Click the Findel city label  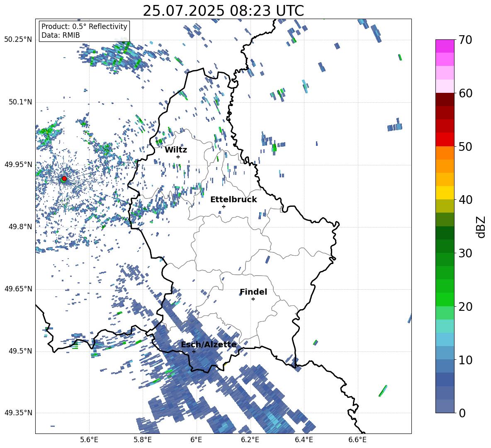253,292
